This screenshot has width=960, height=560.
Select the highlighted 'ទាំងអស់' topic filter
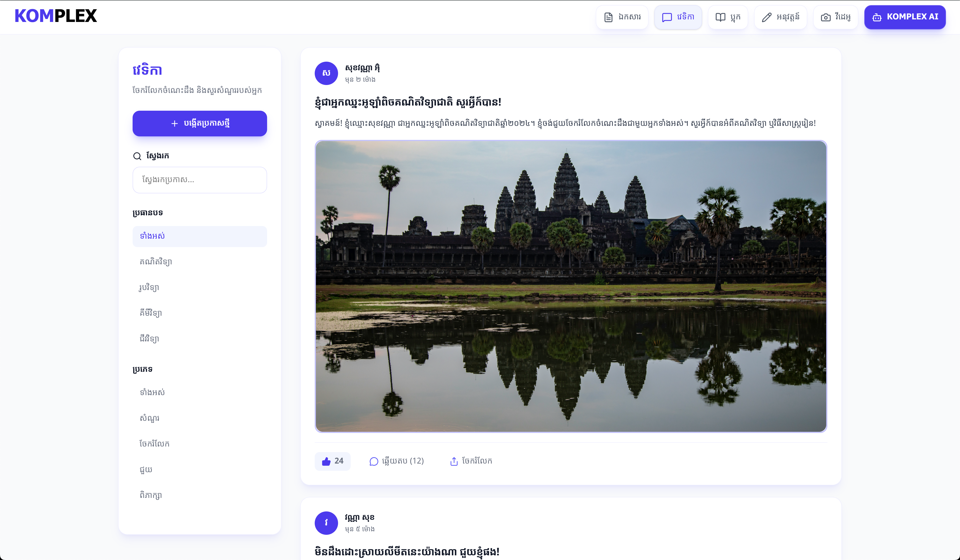pos(200,236)
